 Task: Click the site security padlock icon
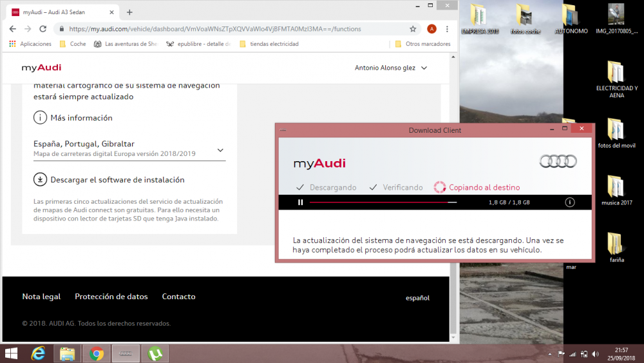62,29
